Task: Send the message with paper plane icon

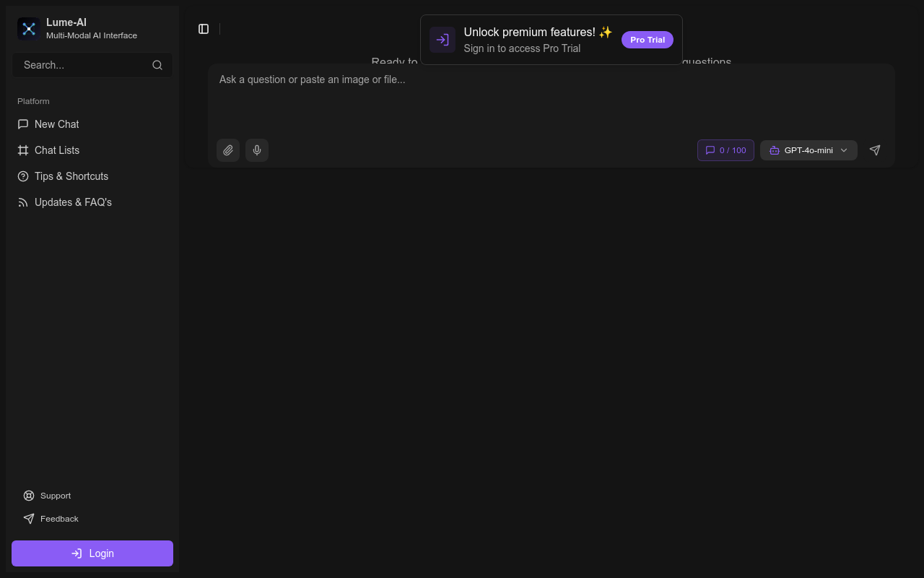Action: (x=875, y=150)
